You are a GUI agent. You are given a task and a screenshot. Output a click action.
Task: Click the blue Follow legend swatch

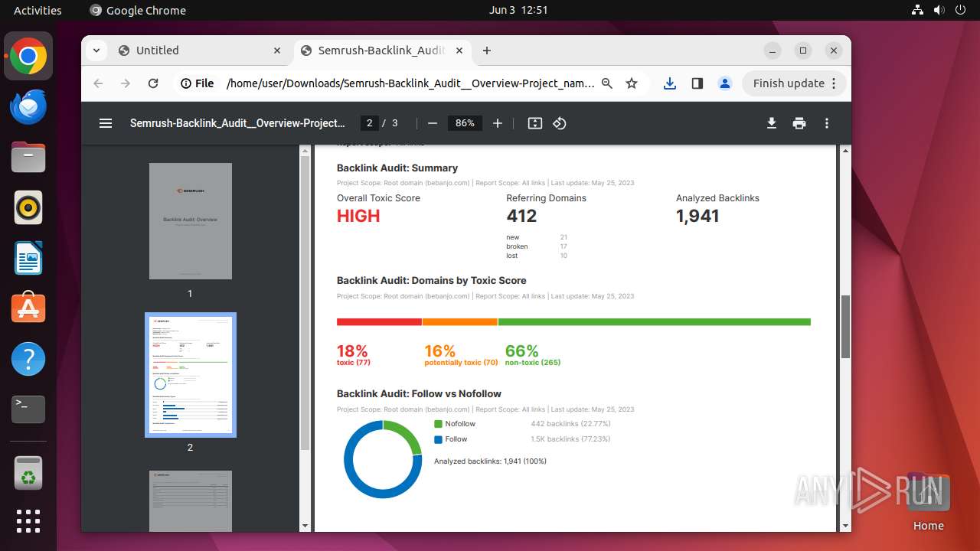tap(438, 440)
